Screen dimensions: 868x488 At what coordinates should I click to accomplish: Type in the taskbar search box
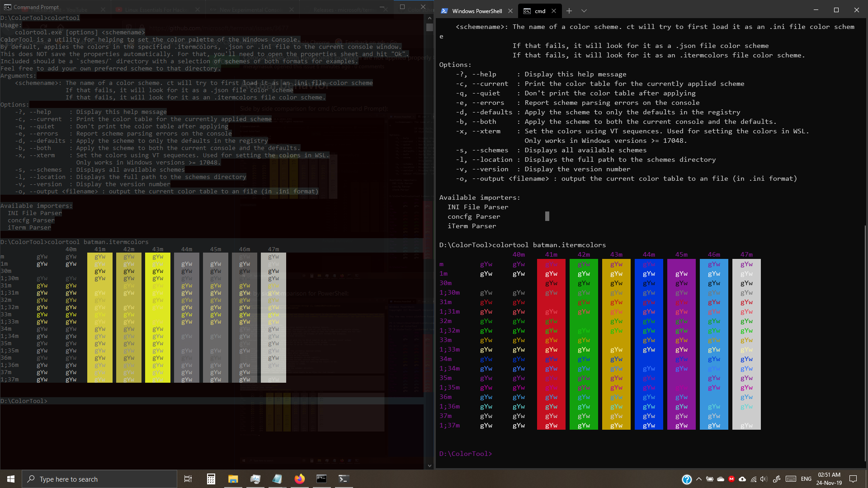click(99, 479)
